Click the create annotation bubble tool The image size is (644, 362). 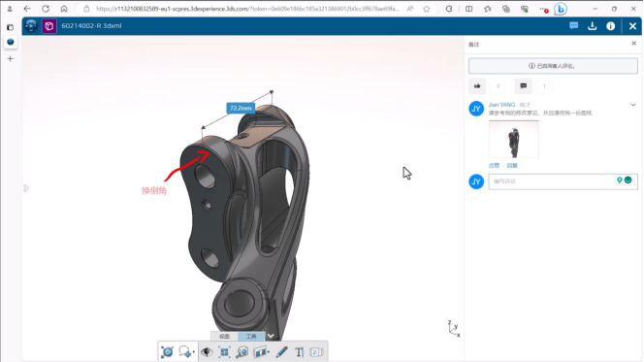pyautogui.click(x=184, y=352)
